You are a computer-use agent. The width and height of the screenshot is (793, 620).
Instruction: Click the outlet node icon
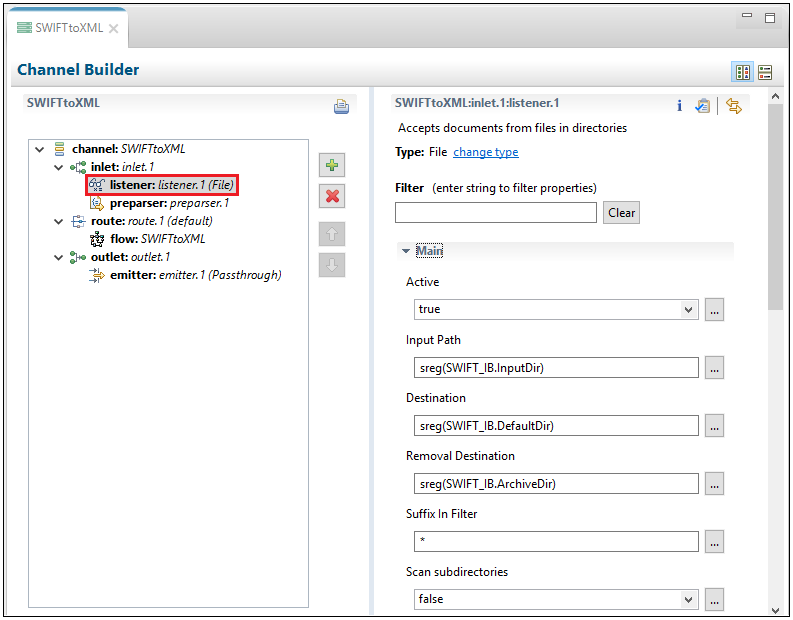tap(78, 257)
